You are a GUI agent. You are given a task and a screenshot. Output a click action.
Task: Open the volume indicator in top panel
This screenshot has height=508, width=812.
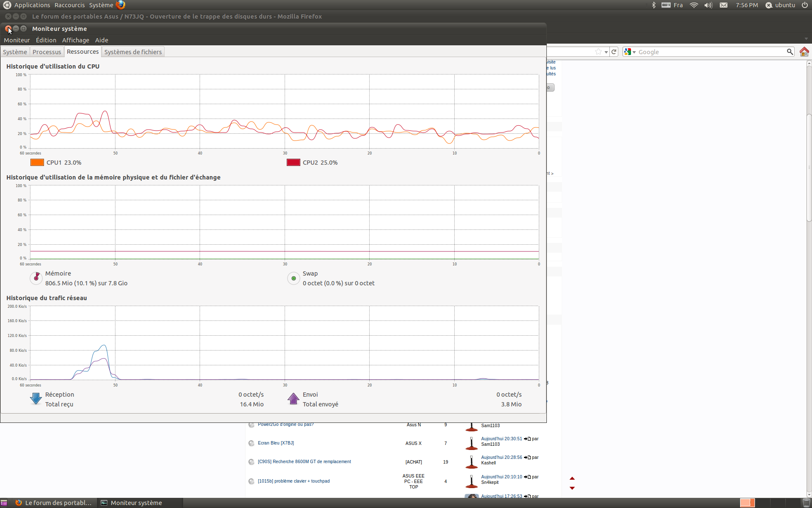(x=708, y=5)
